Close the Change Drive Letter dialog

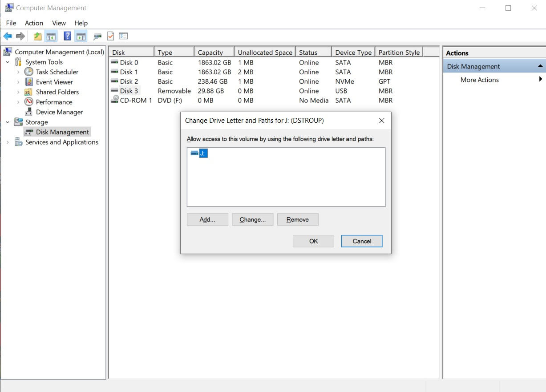pyautogui.click(x=381, y=121)
